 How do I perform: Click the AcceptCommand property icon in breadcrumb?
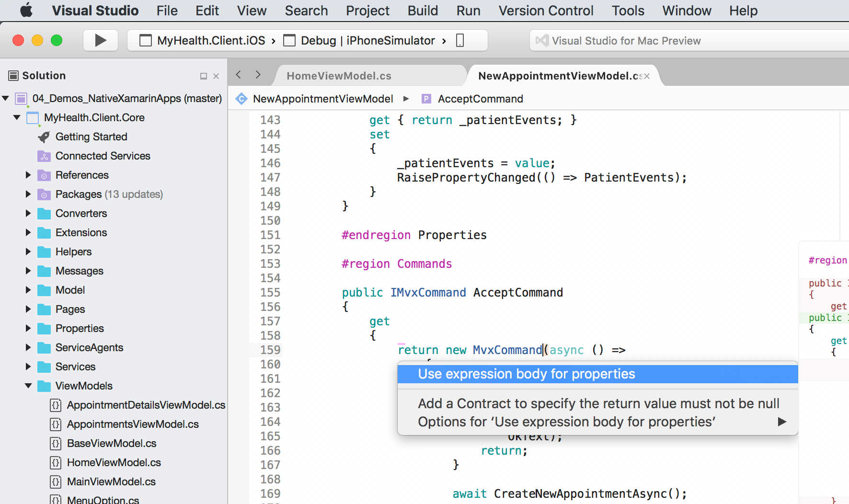[x=426, y=99]
